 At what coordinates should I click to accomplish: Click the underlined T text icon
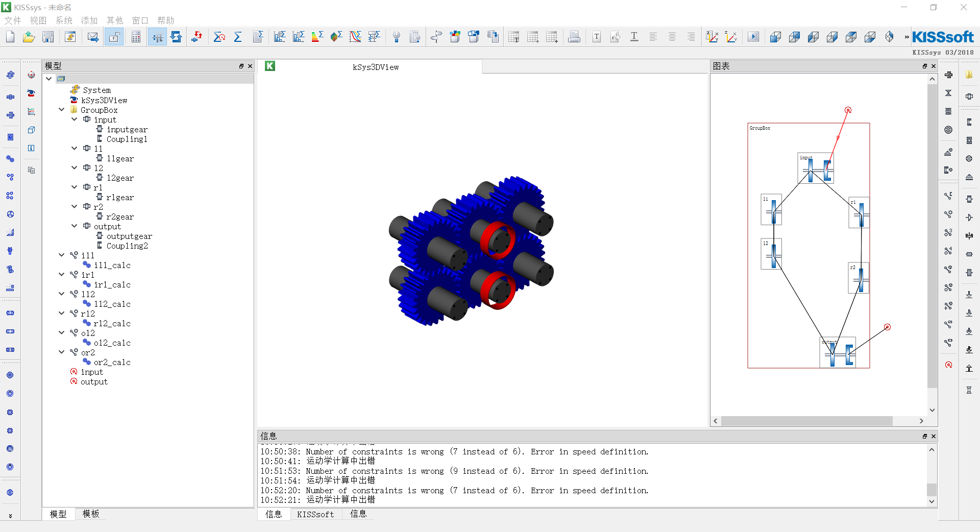[x=634, y=37]
